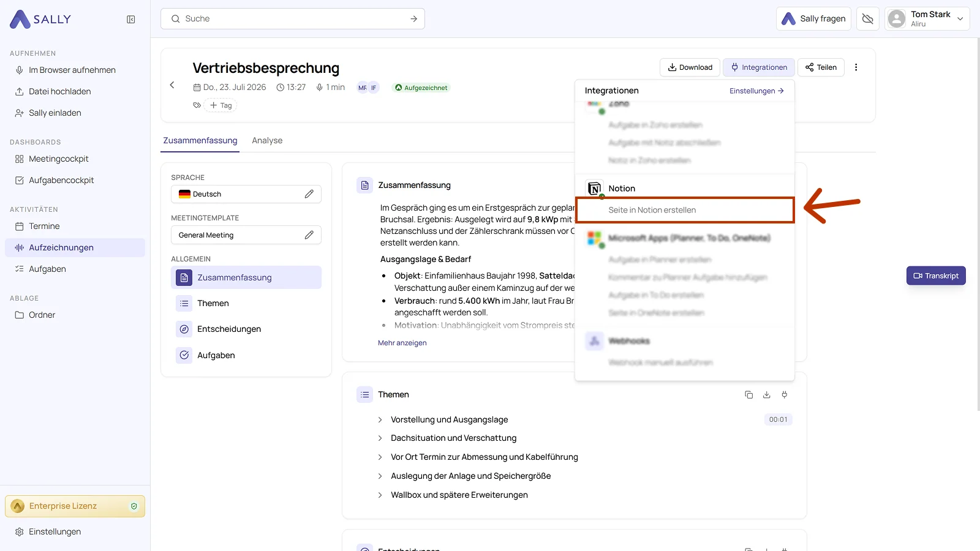Submit search with the arrow icon
Viewport: 980px width, 551px height.
(414, 19)
